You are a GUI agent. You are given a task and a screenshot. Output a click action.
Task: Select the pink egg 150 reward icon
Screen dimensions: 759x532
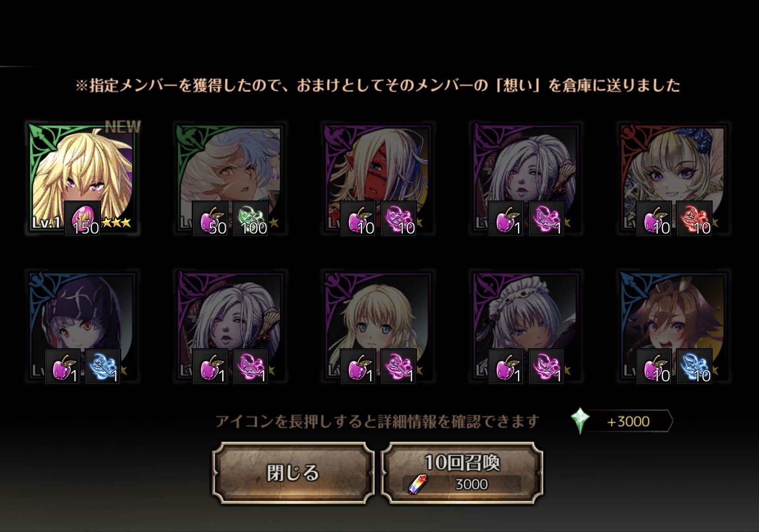click(83, 219)
